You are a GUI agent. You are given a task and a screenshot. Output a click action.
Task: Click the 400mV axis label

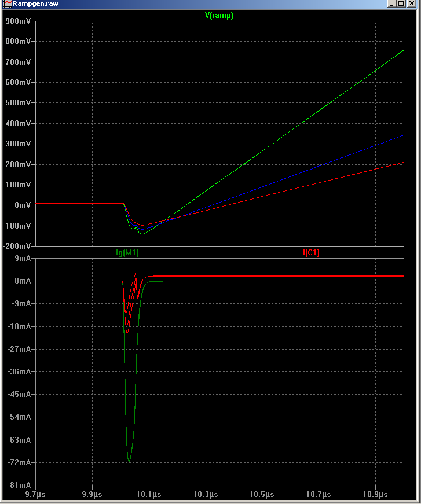tap(18, 123)
